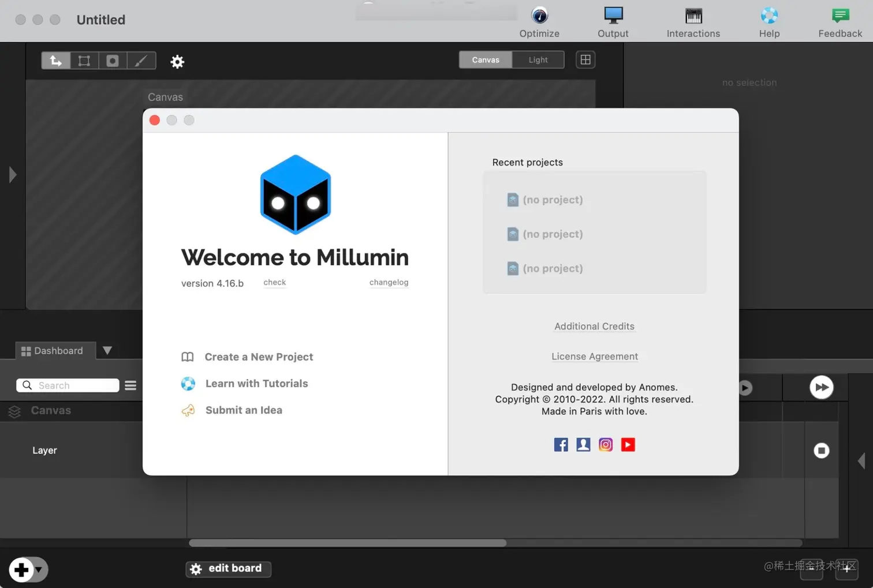Select the move/transform arrow tool
Viewport: 873px width, 588px height.
[56, 61]
